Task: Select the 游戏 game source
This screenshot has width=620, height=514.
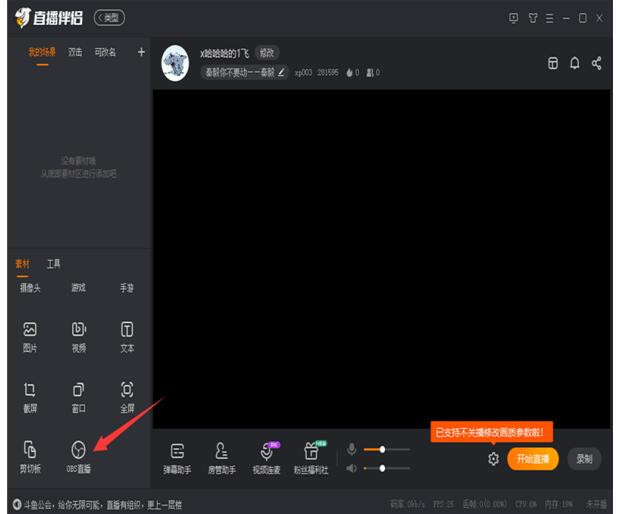Action: [x=79, y=287]
